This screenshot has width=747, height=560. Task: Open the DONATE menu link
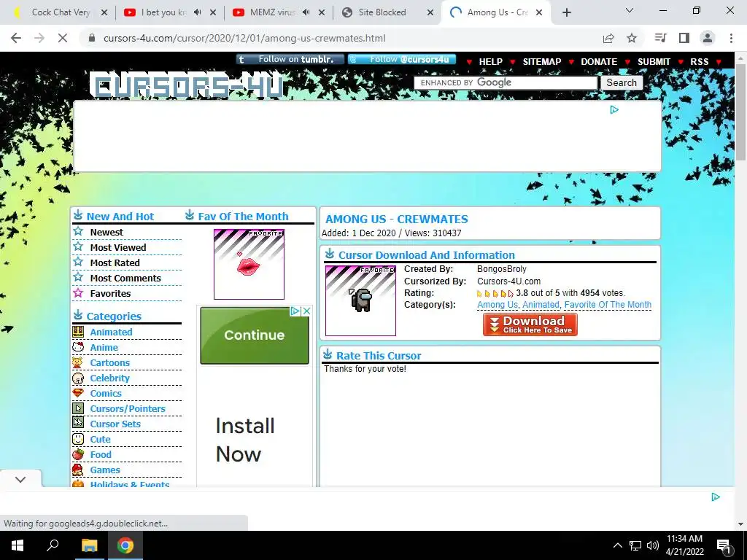599,62
